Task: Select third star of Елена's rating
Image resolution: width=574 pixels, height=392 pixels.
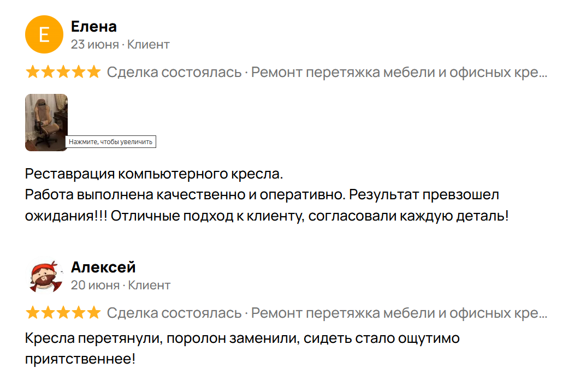Action: point(63,72)
